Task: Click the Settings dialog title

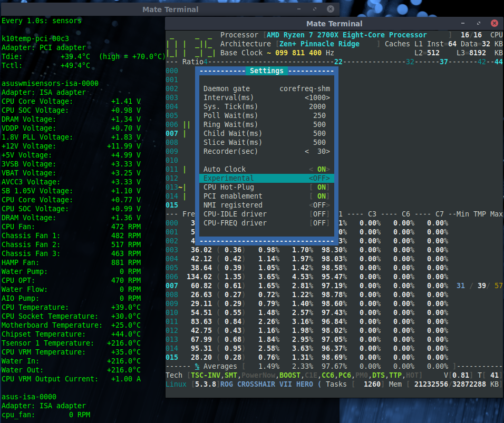Action: click(267, 71)
